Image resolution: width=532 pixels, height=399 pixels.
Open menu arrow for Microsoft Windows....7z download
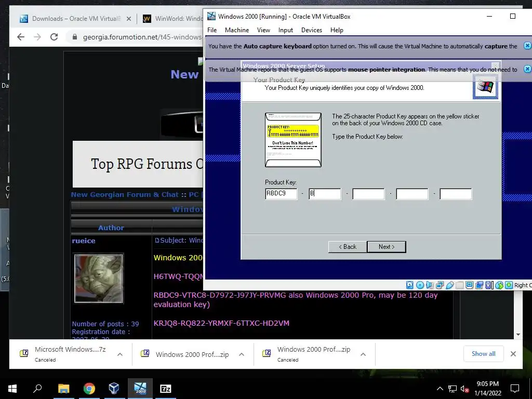120,354
